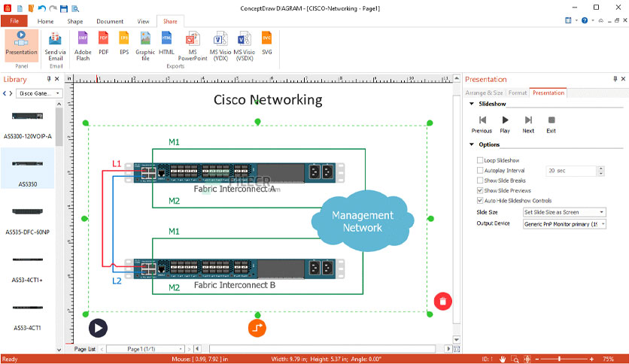Switch to the View ribbon tab
Viewport: 629px width, 364px height.
pyautogui.click(x=143, y=21)
